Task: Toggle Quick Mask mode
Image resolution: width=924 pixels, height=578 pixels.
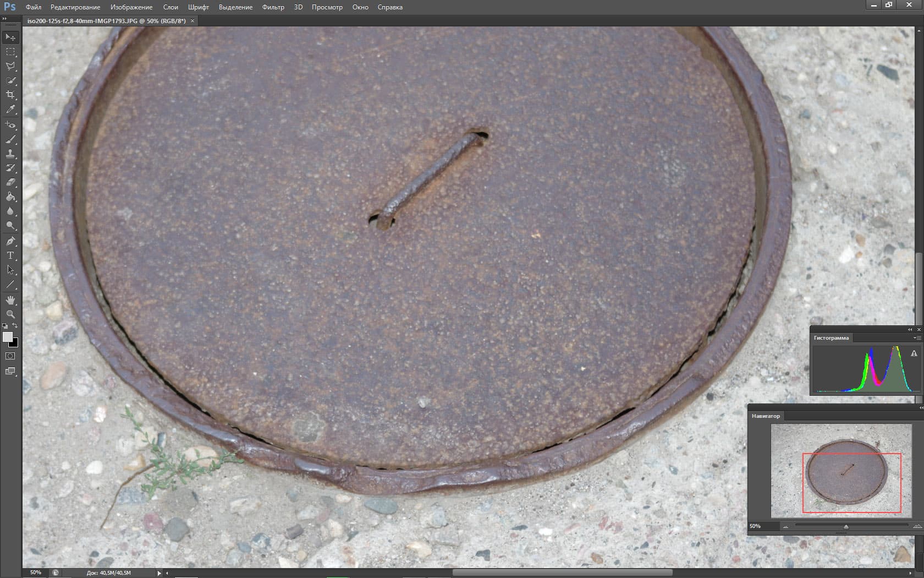Action: (10, 356)
